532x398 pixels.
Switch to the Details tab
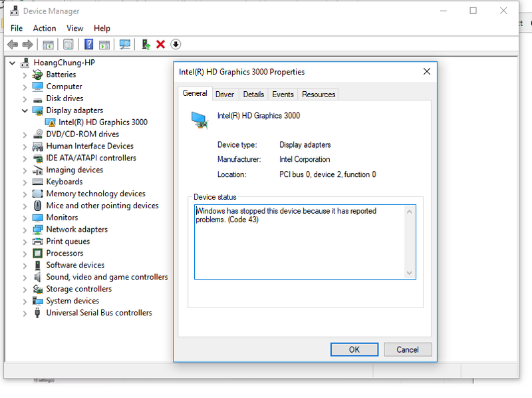[253, 95]
